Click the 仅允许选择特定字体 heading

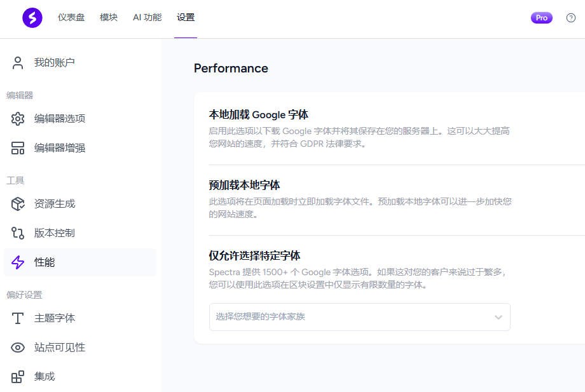pyautogui.click(x=254, y=255)
